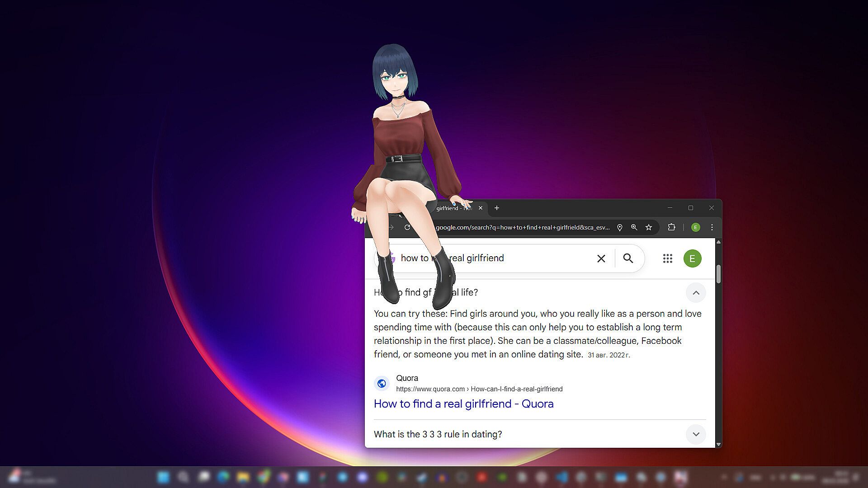The width and height of the screenshot is (868, 488).
Task: Bookmark this page with the star icon
Action: [x=649, y=227]
